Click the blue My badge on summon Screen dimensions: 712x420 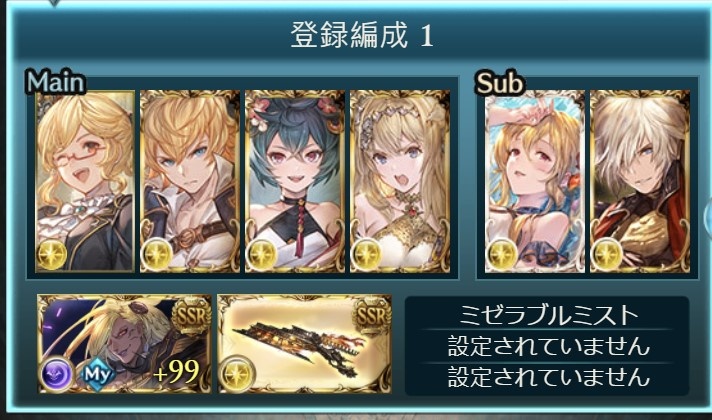pos(98,375)
